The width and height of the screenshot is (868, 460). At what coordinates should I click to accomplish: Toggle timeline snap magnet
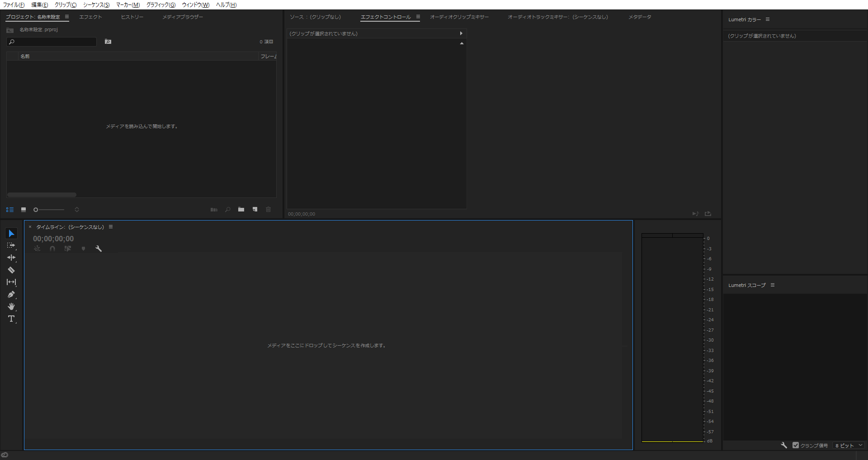click(x=52, y=249)
